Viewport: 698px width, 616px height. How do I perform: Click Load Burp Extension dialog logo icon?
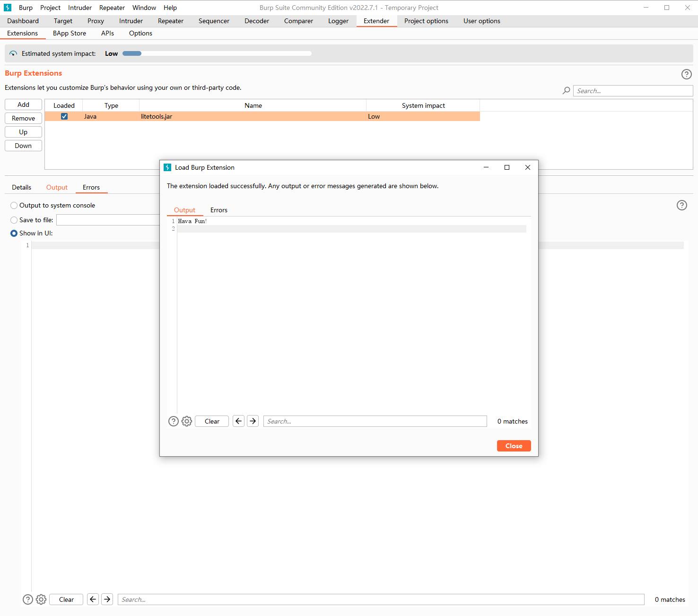[167, 167]
